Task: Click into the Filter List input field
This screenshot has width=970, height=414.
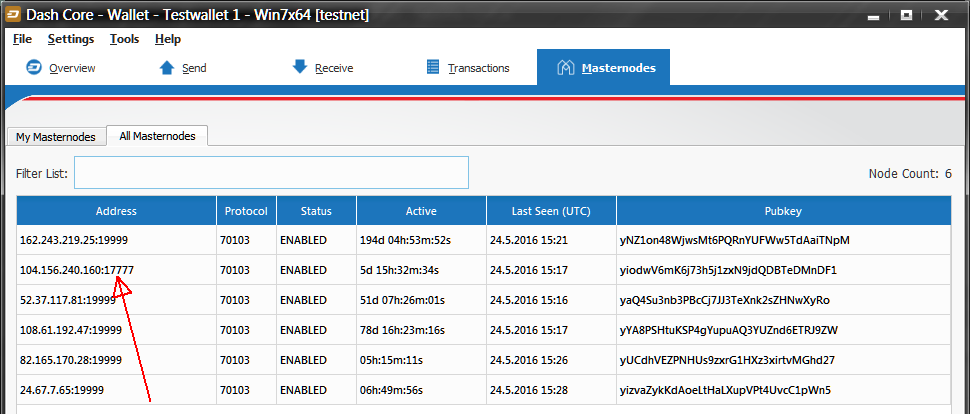Action: [x=271, y=173]
